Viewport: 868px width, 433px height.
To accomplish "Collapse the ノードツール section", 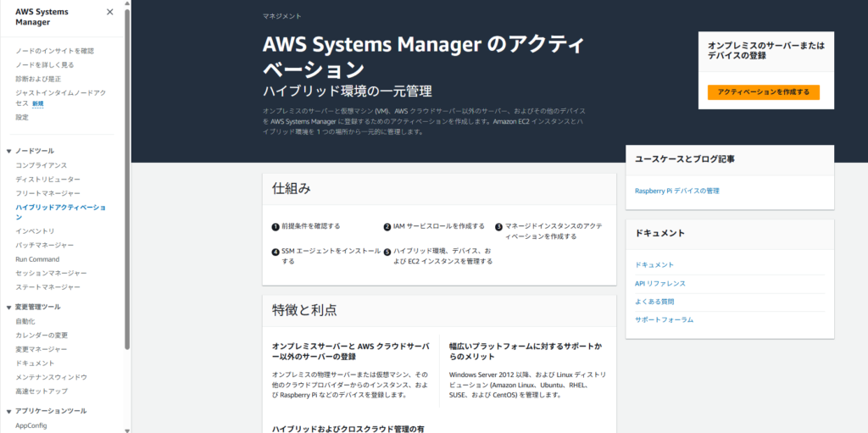I will tap(8, 151).
